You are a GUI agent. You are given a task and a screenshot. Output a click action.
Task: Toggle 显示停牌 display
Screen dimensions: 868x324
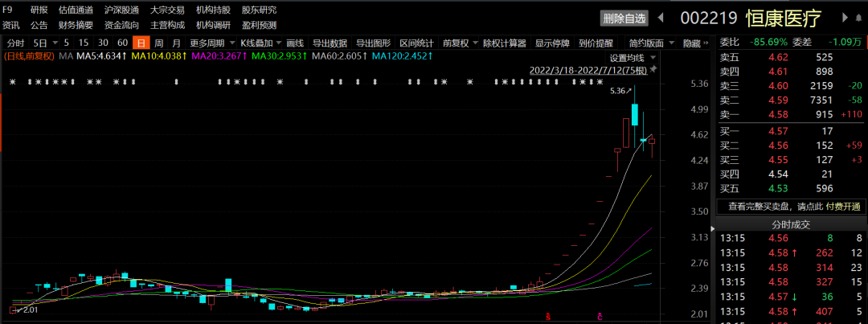click(552, 43)
